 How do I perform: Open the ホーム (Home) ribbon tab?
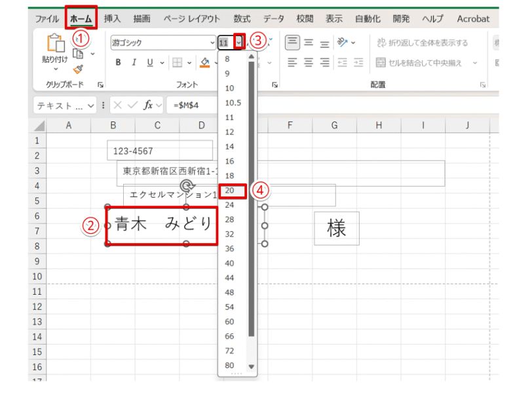81,18
